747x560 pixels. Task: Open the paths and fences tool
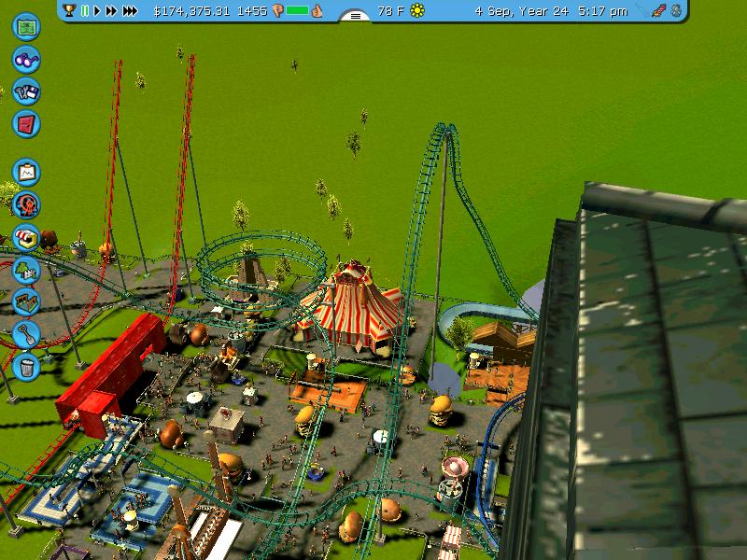click(x=26, y=301)
